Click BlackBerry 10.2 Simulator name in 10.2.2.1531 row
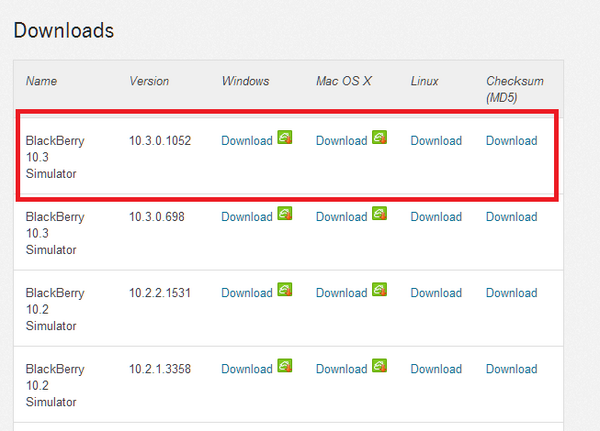Screen dimensions: 600x431 [x=55, y=310]
